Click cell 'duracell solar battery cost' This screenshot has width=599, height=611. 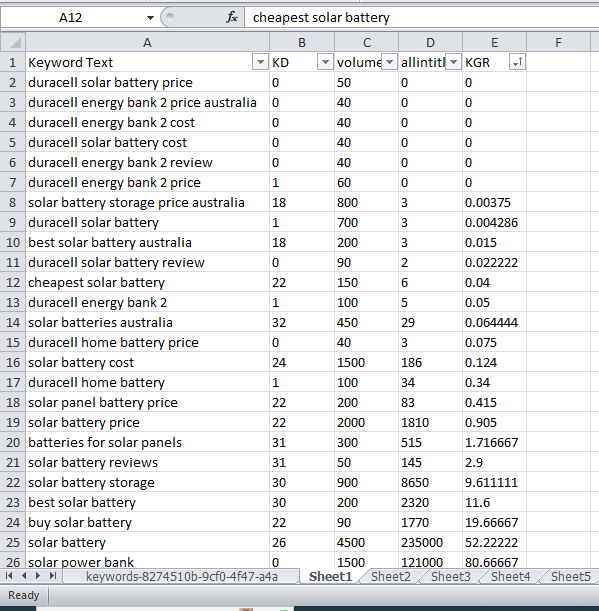pyautogui.click(x=147, y=142)
